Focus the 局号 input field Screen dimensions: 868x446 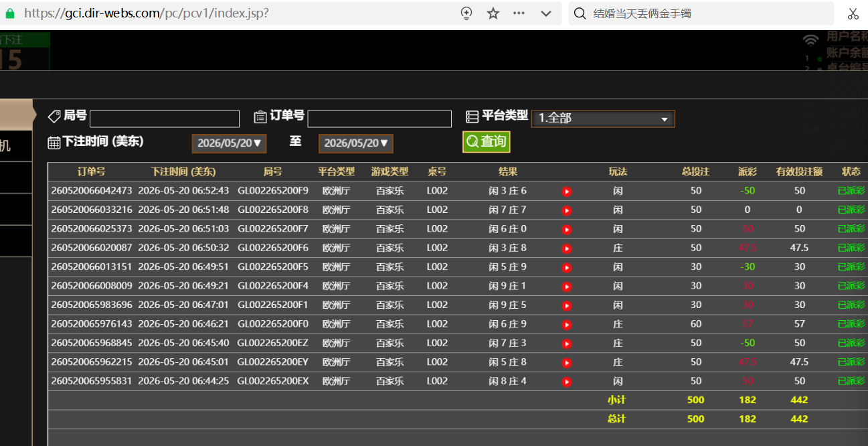point(165,119)
